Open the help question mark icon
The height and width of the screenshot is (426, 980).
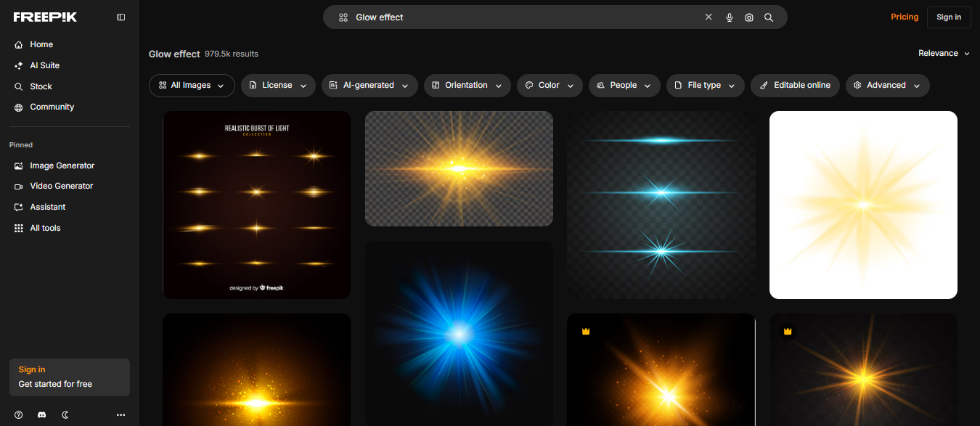pos(19,414)
